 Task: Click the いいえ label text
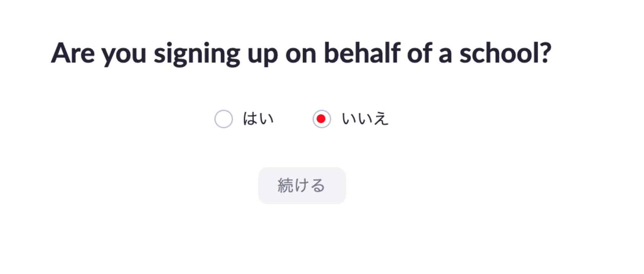[x=365, y=119]
